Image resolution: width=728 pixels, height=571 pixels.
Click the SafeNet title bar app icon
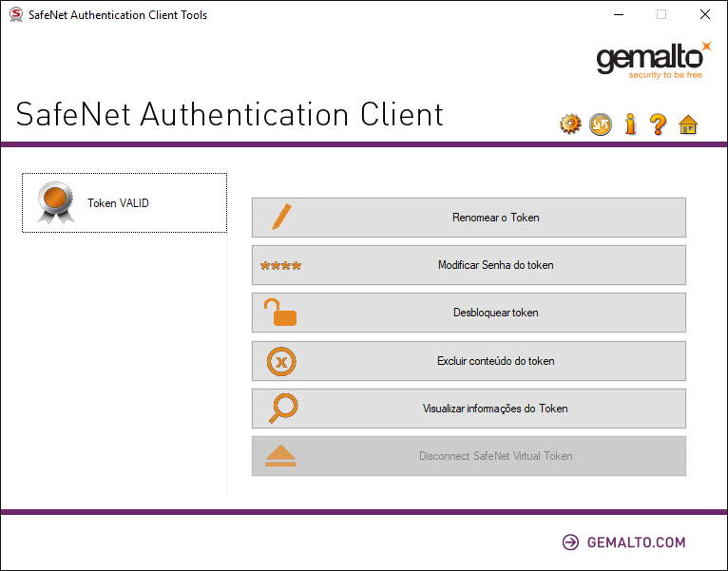15,14
